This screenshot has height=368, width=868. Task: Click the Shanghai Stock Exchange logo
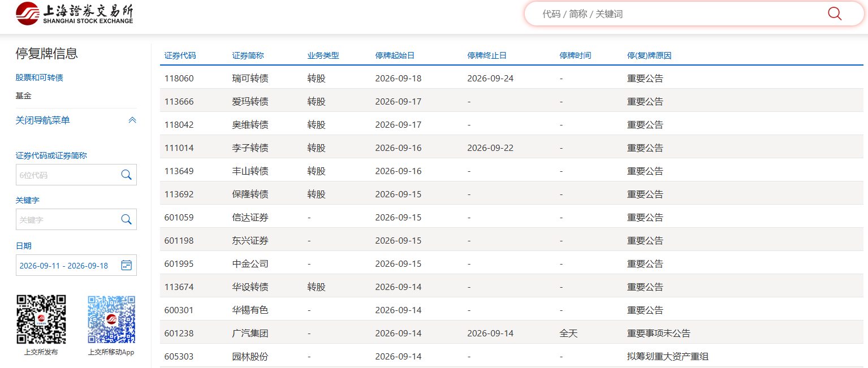[x=75, y=14]
